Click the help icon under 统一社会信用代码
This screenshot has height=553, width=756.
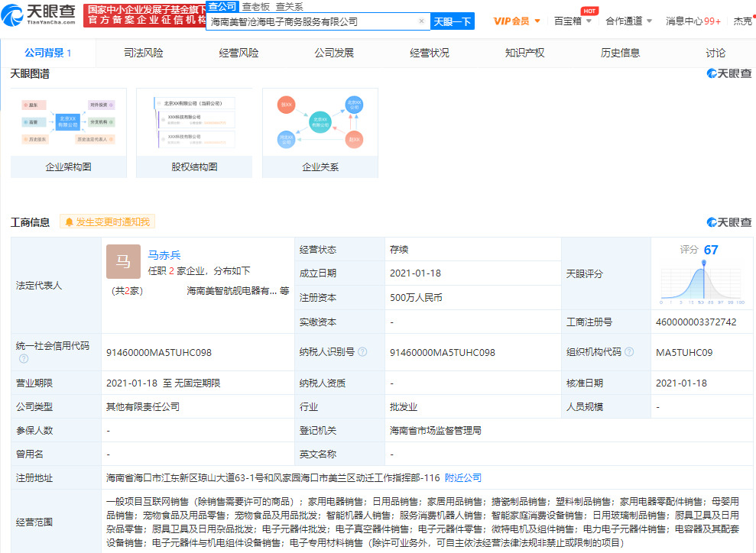[x=24, y=359]
